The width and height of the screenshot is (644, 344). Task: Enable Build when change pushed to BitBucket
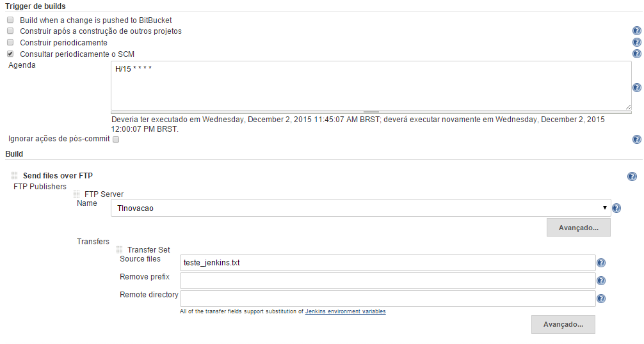click(10, 20)
